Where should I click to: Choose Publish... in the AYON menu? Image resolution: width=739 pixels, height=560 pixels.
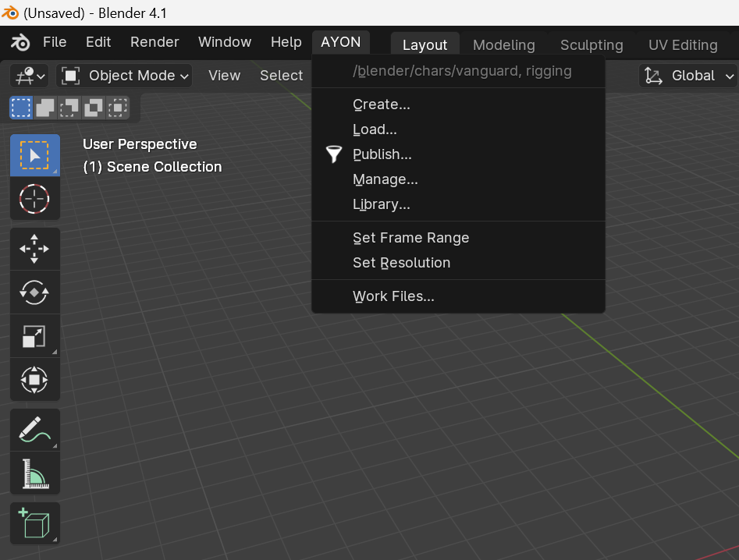(x=458, y=154)
